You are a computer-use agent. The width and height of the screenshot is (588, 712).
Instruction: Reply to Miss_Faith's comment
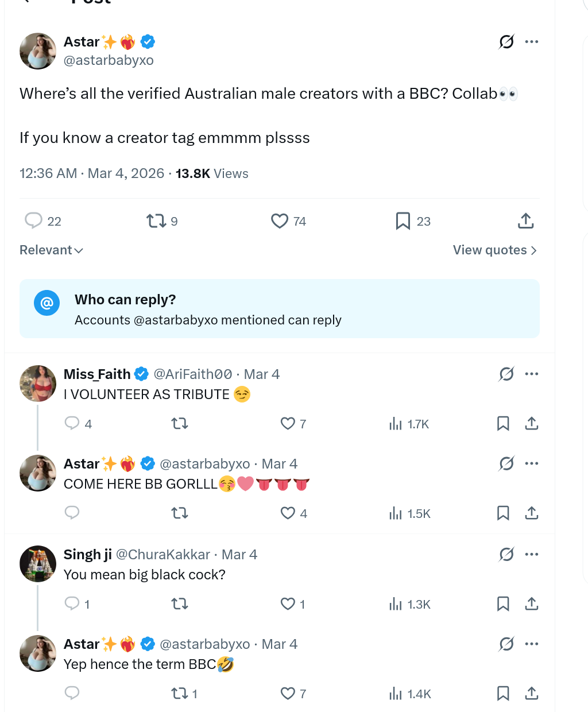72,424
